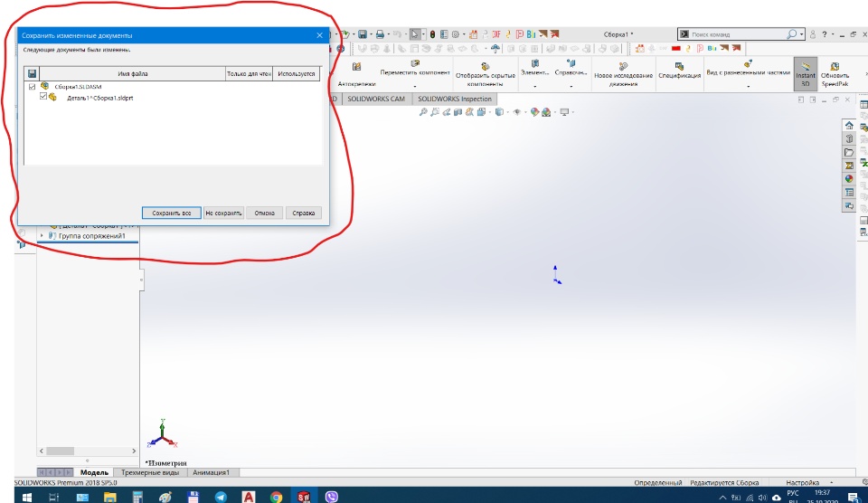
Task: Click the Используется column header
Action: pyautogui.click(x=297, y=73)
